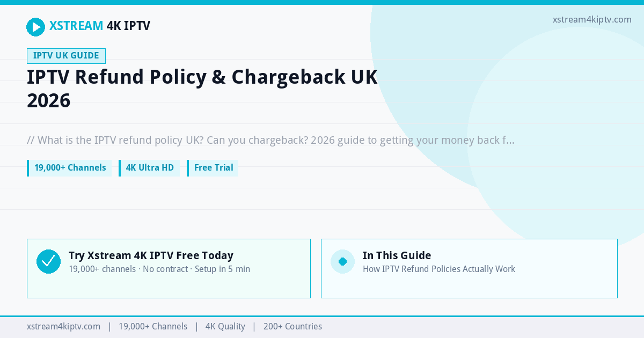Click the description text about chargeback

271,141
